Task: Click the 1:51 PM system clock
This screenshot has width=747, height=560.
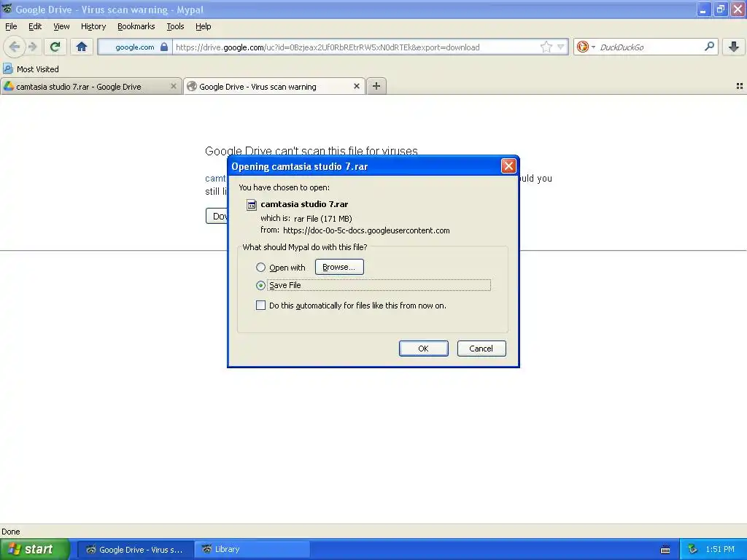Action: pyautogui.click(x=720, y=550)
